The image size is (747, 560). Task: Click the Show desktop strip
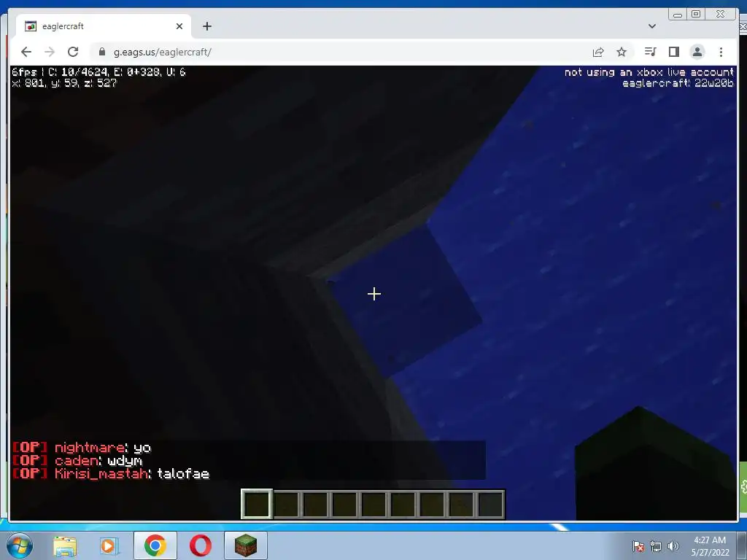tap(742, 545)
